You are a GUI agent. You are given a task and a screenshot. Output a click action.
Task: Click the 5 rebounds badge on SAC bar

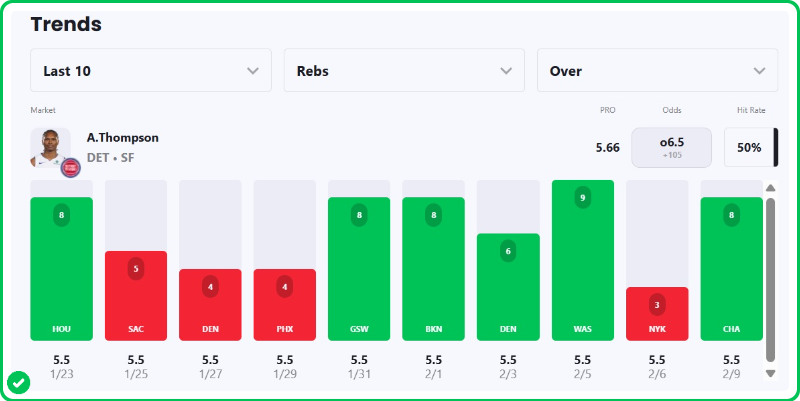[x=136, y=268]
